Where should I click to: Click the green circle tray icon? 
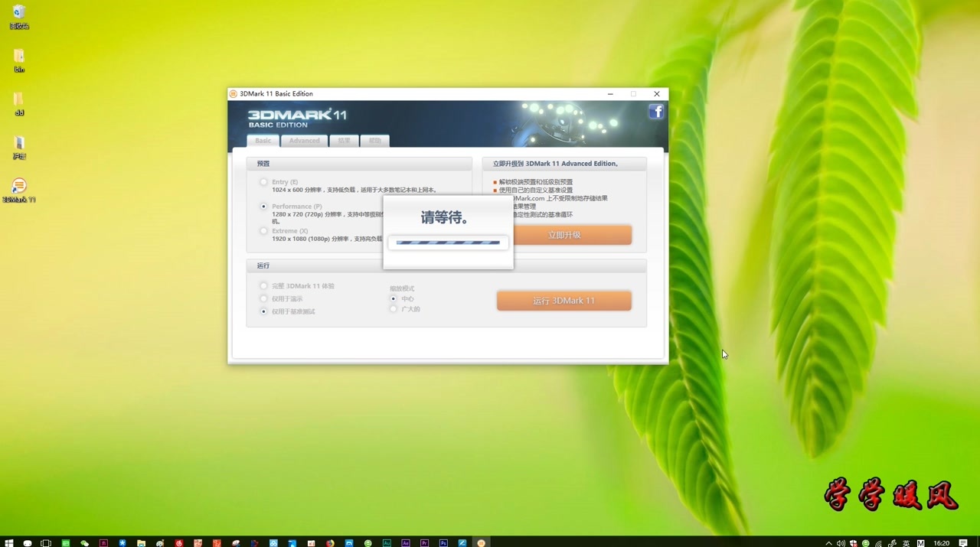coord(866,543)
